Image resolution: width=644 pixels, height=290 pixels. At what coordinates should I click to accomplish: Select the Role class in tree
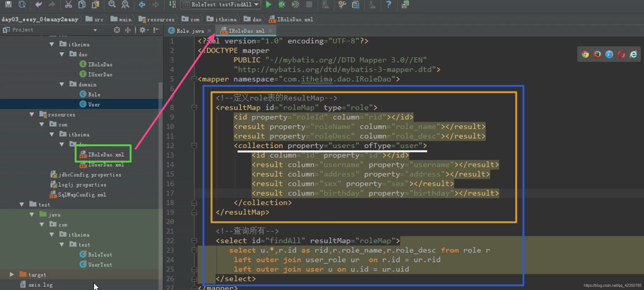(90, 94)
